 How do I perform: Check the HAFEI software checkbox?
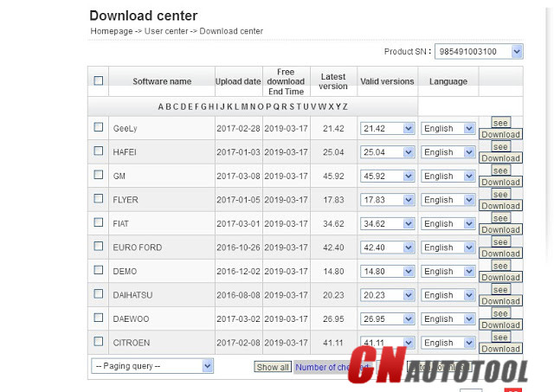click(99, 151)
